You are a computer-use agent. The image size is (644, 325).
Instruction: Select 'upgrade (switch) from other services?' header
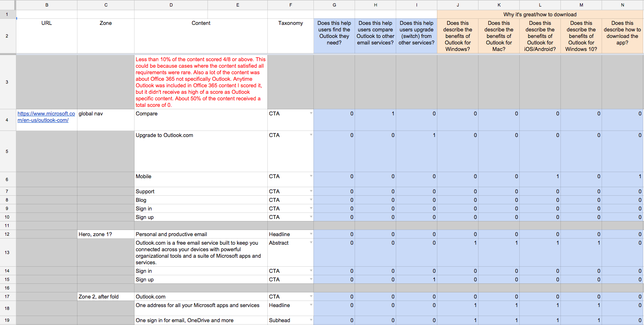(417, 36)
